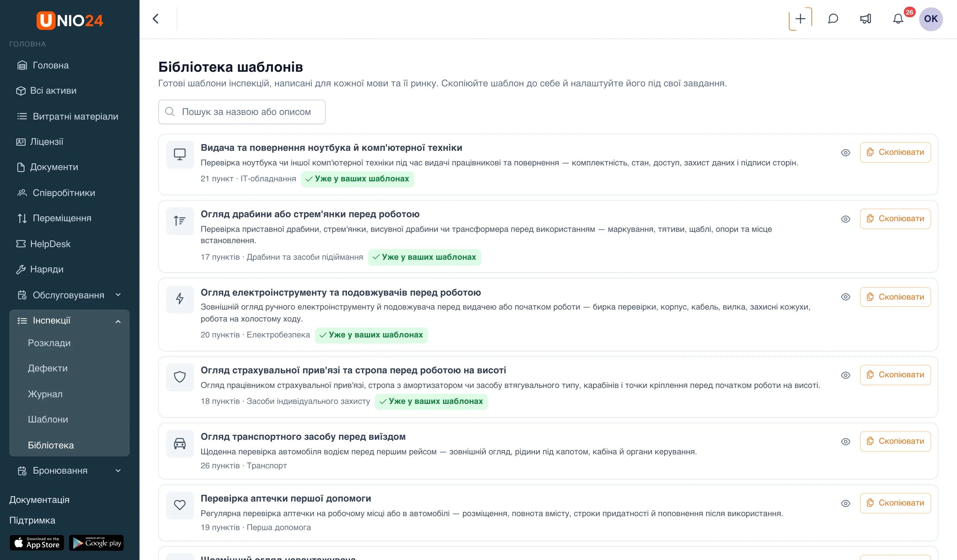
Task: Open the megaphone announcements icon
Action: point(866,19)
